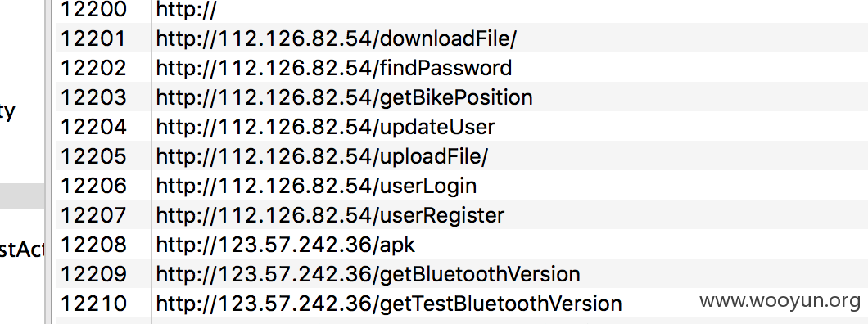Click the getBluetoothVersion URL string

pos(368,274)
